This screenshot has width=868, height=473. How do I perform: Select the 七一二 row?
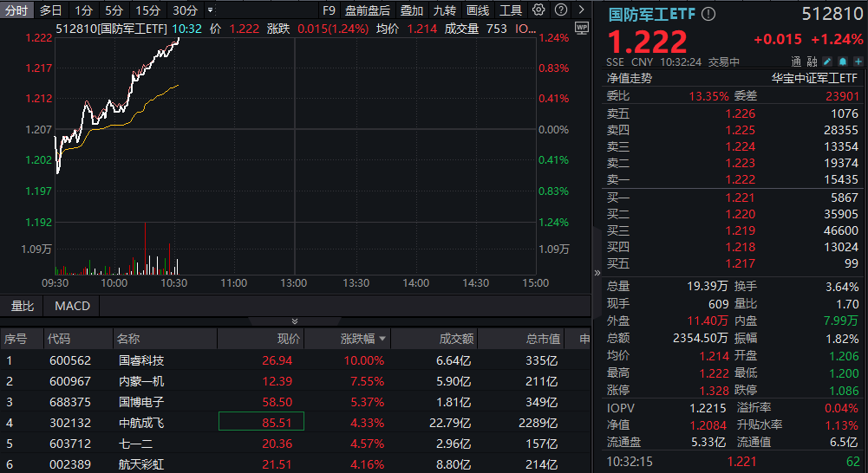click(x=295, y=444)
